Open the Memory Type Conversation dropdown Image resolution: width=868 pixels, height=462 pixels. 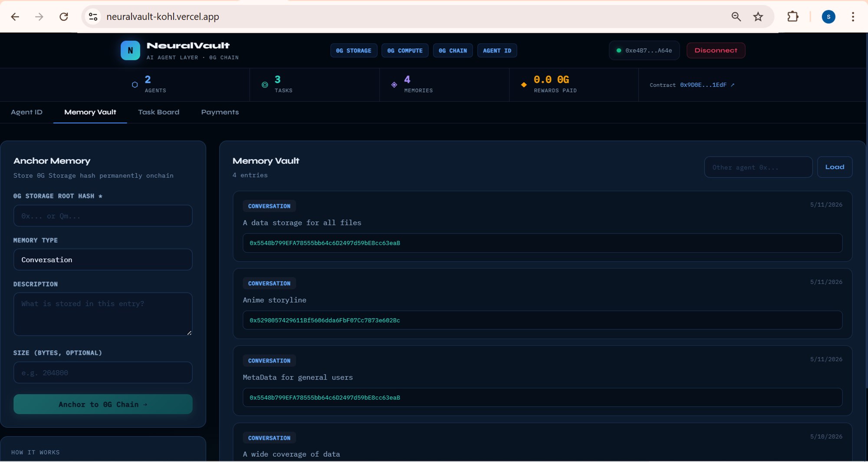click(x=103, y=259)
